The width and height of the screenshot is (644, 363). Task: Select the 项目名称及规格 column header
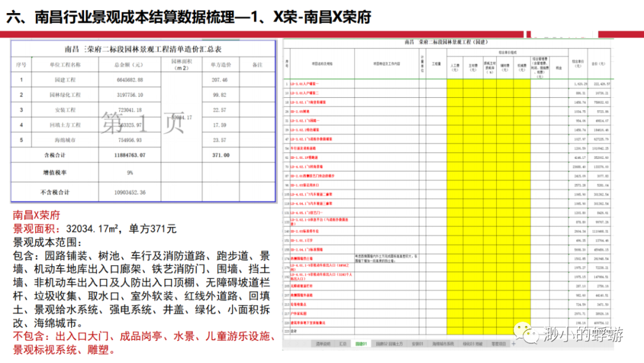322,64
